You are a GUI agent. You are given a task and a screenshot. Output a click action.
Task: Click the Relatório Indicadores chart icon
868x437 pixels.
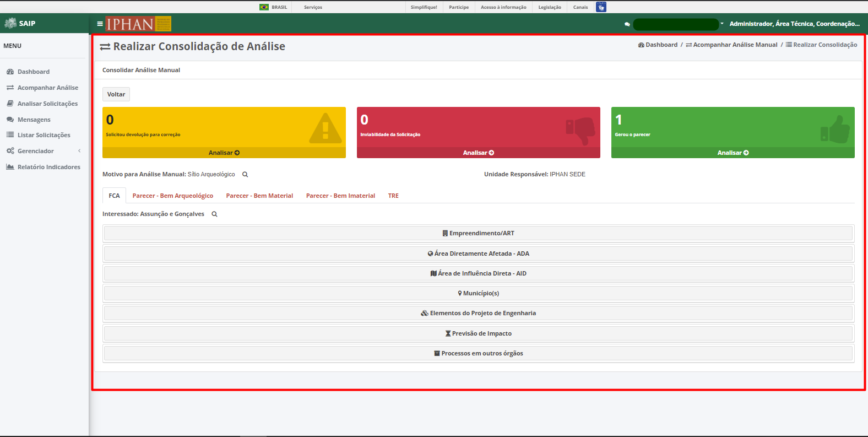(x=10, y=167)
